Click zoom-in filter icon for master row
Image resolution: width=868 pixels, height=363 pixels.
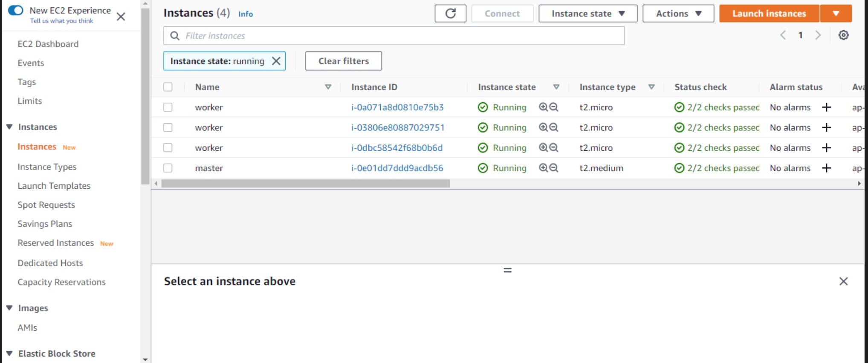pos(543,168)
